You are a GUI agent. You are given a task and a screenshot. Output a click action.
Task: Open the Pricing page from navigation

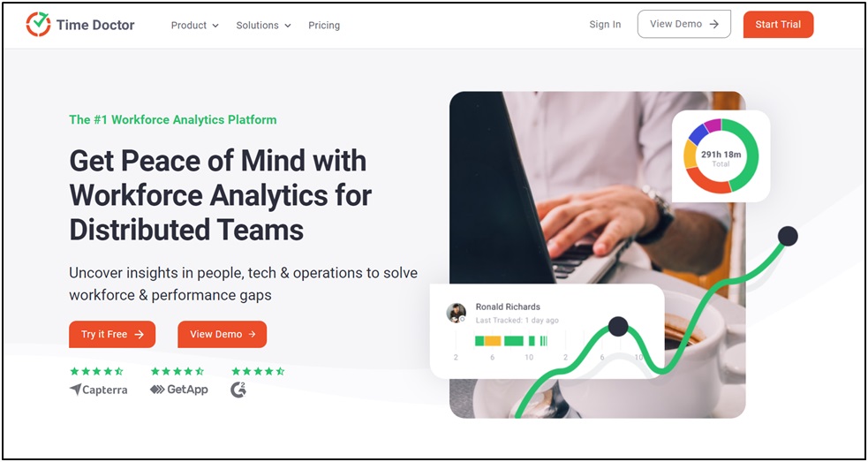pyautogui.click(x=324, y=26)
